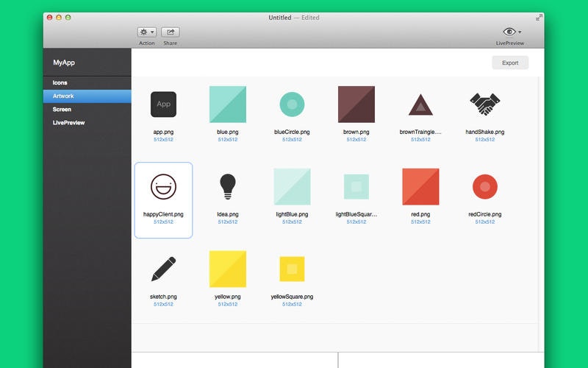Select the brown.png square thumbnail

356,105
